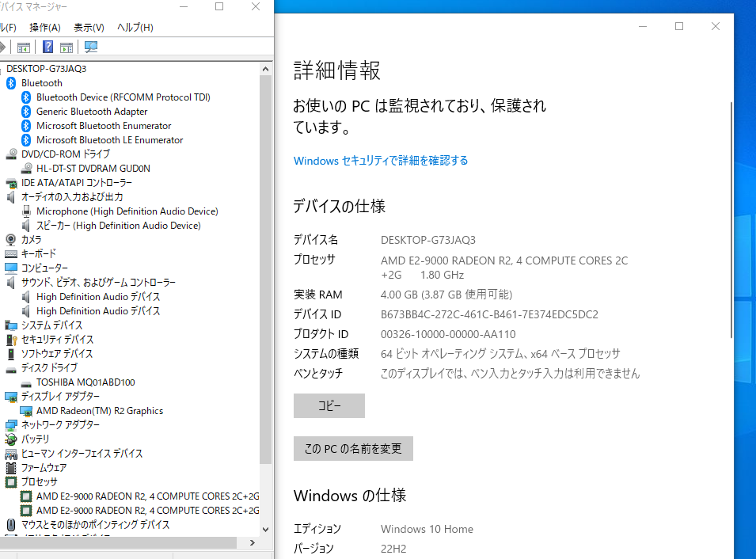This screenshot has height=559, width=756.
Task: Click the action pane toolbar icon right of help
Action: (x=66, y=48)
